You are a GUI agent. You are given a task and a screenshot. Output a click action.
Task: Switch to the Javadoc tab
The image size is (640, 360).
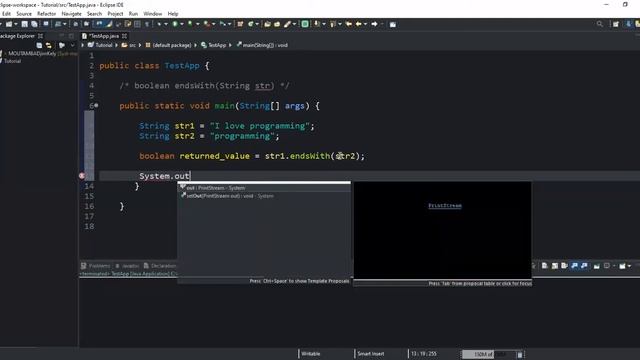point(127,266)
